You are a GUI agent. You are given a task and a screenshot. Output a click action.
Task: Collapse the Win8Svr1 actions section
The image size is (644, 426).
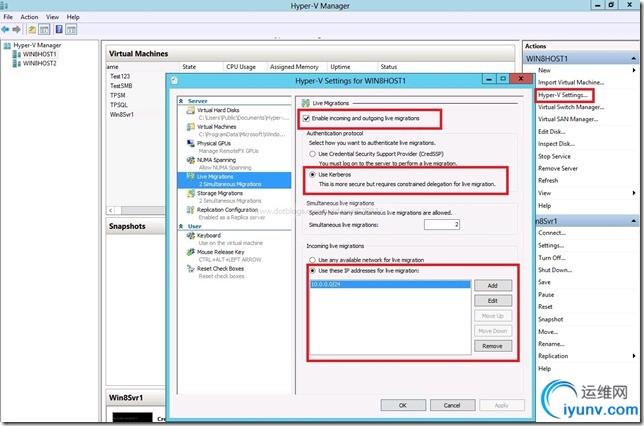(x=633, y=221)
